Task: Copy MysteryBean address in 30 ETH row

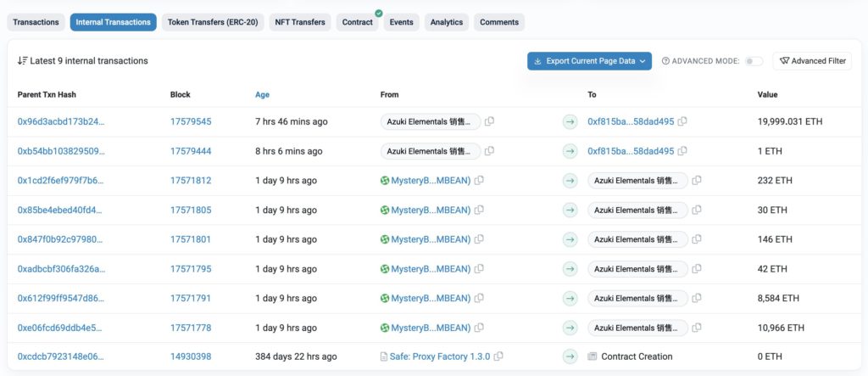Action: [480, 210]
